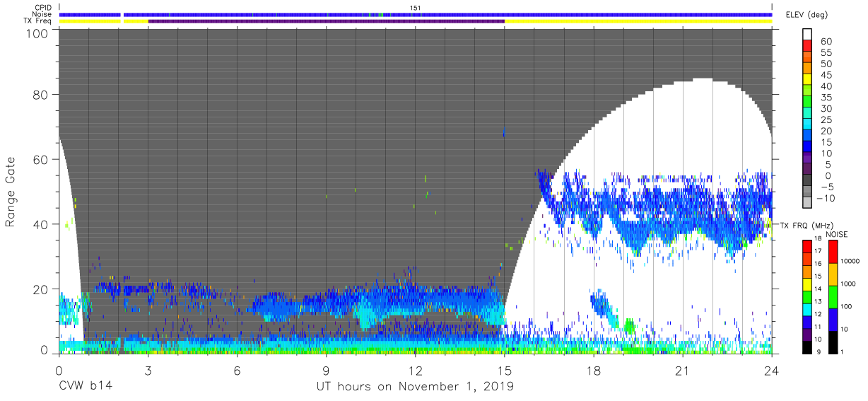Click the blue Noise bar near hour 21
The image size is (868, 401).
pyautogui.click(x=683, y=14)
